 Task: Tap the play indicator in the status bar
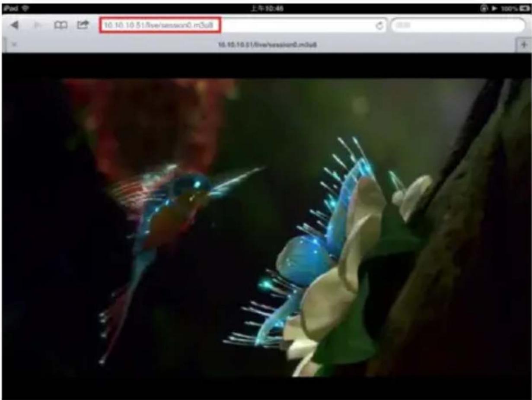coord(494,8)
